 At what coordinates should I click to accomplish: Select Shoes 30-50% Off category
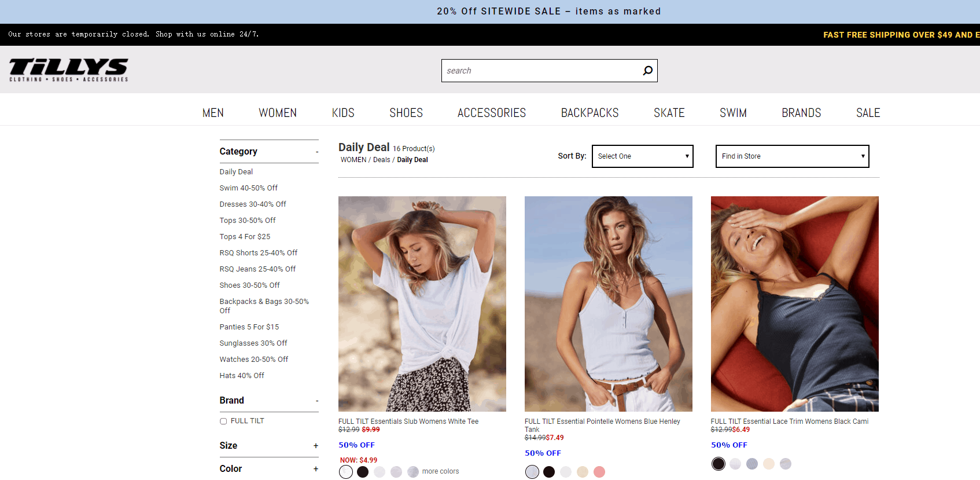point(249,285)
